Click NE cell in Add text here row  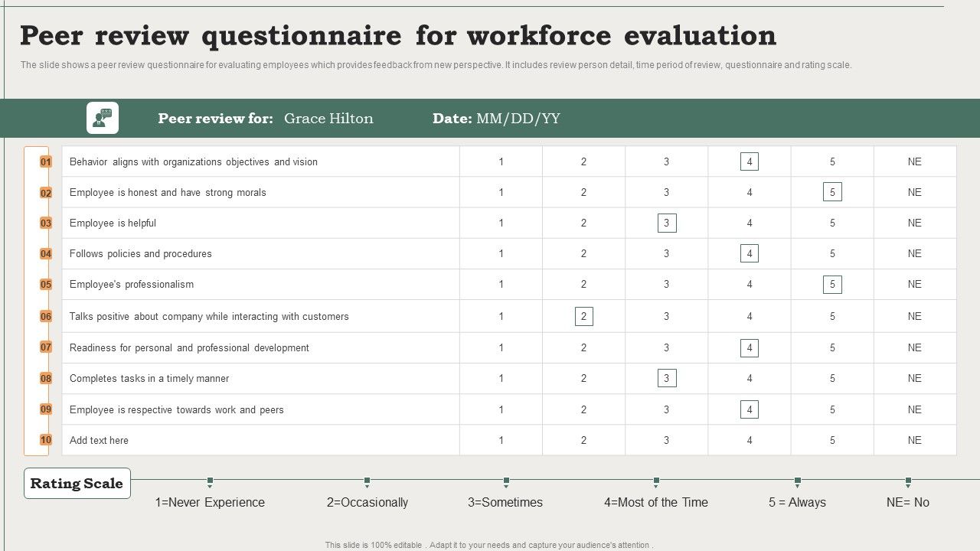tap(915, 440)
